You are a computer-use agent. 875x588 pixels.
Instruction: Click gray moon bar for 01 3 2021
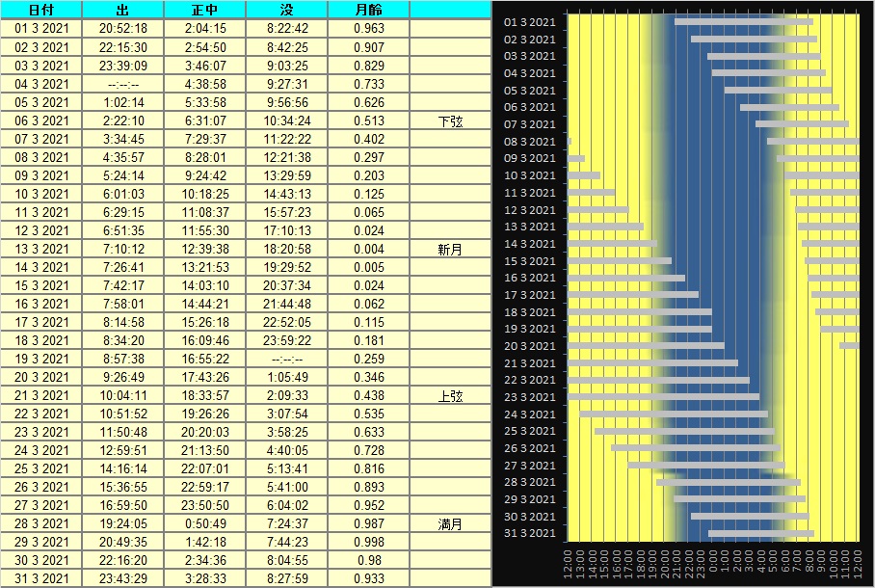(x=743, y=21)
